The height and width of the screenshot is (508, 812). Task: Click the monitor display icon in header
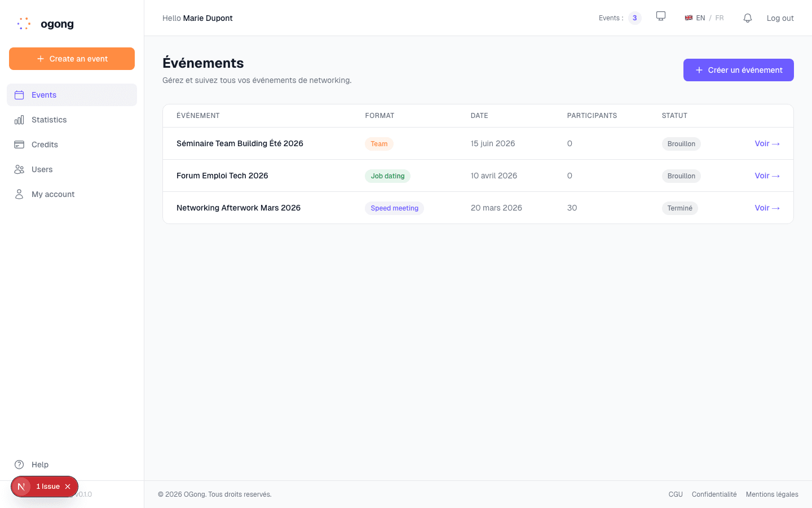tap(661, 16)
